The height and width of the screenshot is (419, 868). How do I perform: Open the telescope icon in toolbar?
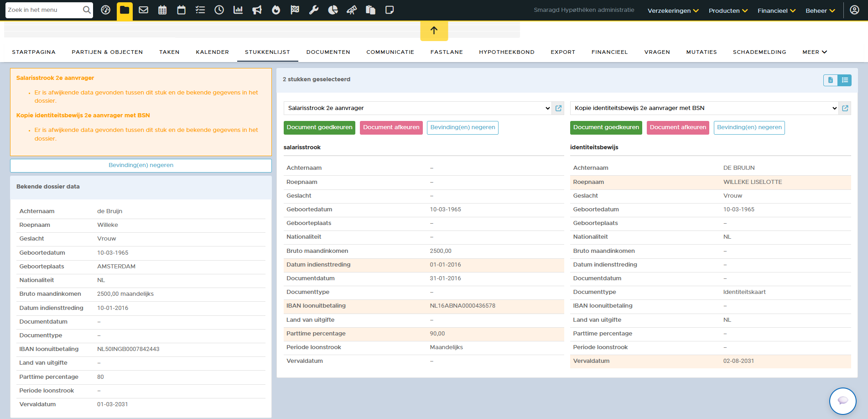tap(352, 10)
